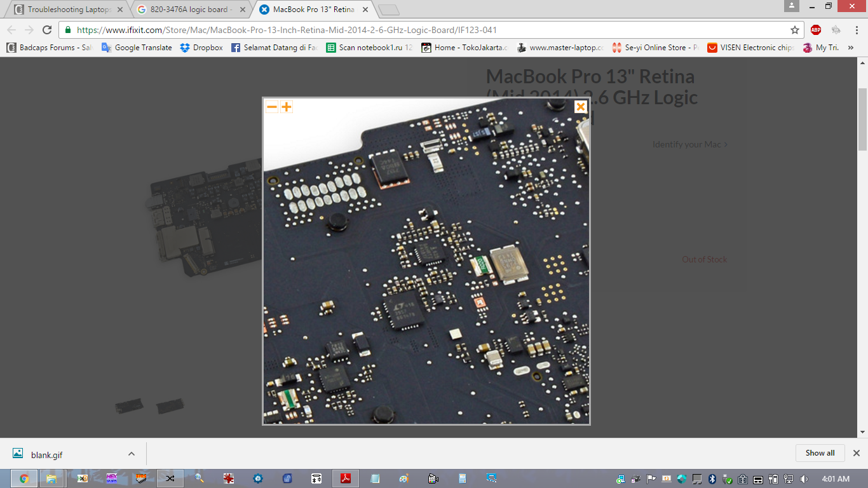Select the MacBook Pro 13" Retina tab
Image resolution: width=868 pixels, height=488 pixels.
[x=313, y=10]
